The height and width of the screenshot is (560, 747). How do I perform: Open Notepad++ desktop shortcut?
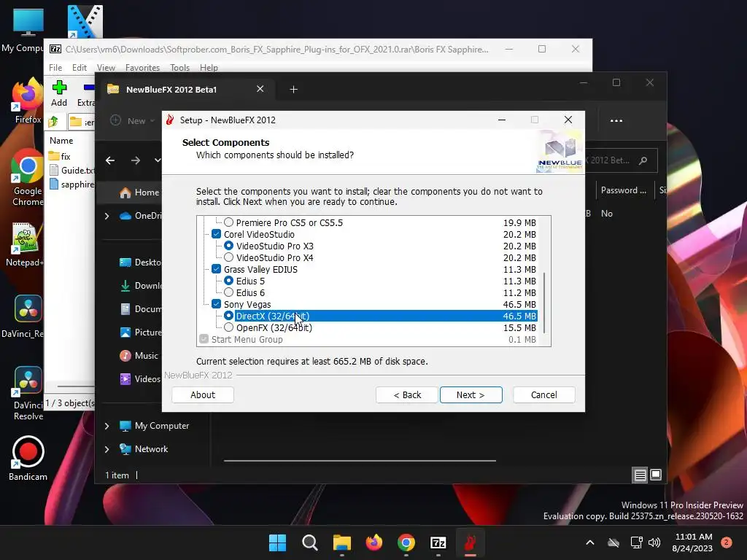pos(25,245)
